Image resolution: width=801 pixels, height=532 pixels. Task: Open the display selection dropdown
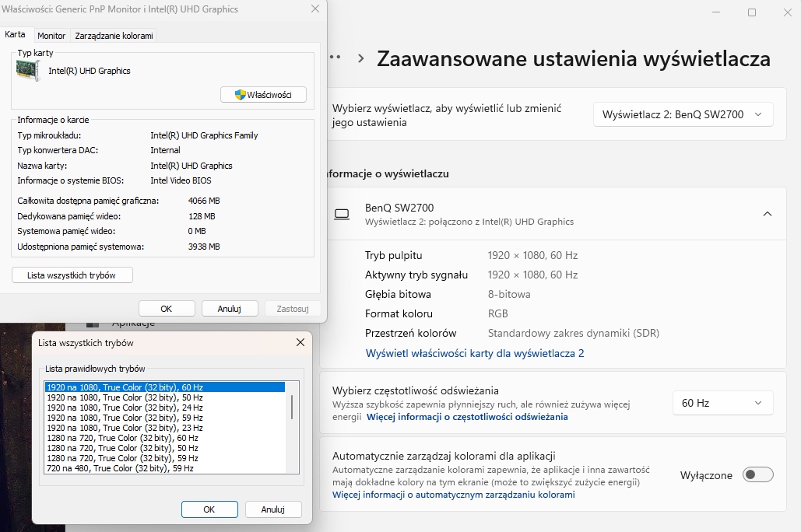click(x=683, y=114)
